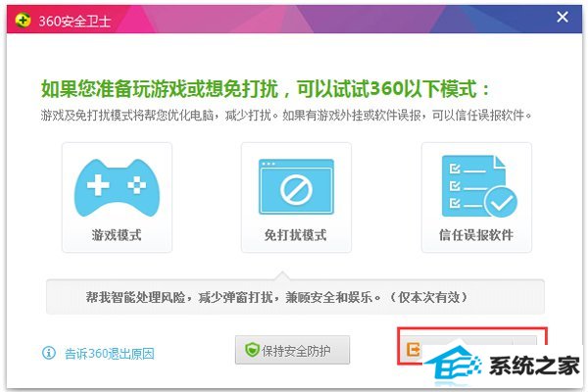Click the 360安全卫士 logo icon
This screenshot has width=588, height=392.
click(x=23, y=20)
